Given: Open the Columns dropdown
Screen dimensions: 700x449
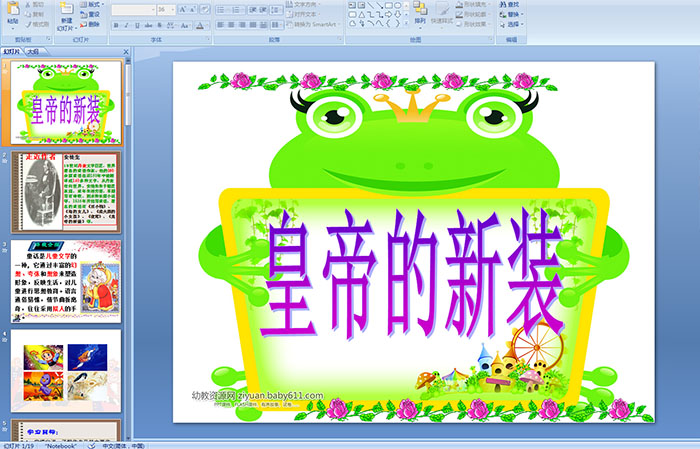Looking at the screenshot, I should pos(277,25).
